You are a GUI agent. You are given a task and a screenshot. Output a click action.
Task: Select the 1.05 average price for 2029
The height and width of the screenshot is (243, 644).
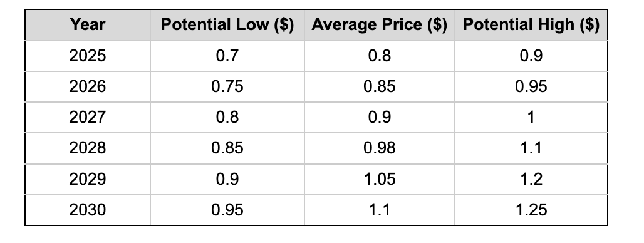point(380,179)
